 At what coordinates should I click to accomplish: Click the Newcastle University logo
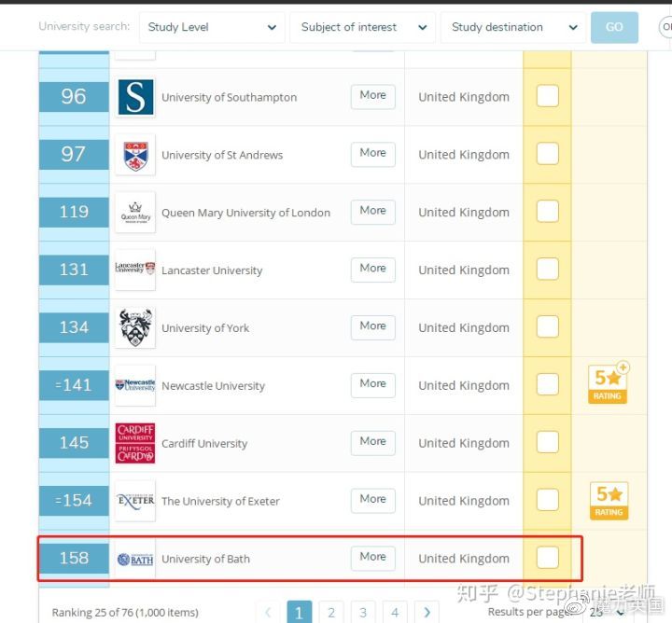(135, 385)
